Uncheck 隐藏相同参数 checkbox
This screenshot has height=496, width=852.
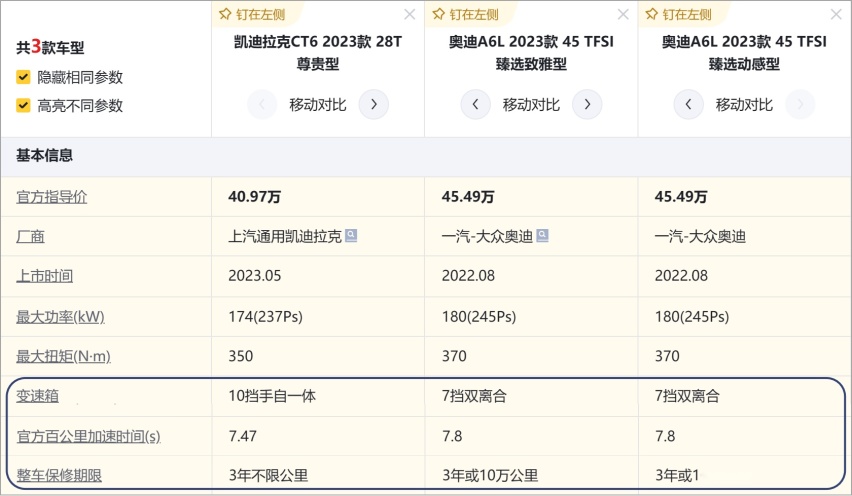[23, 77]
